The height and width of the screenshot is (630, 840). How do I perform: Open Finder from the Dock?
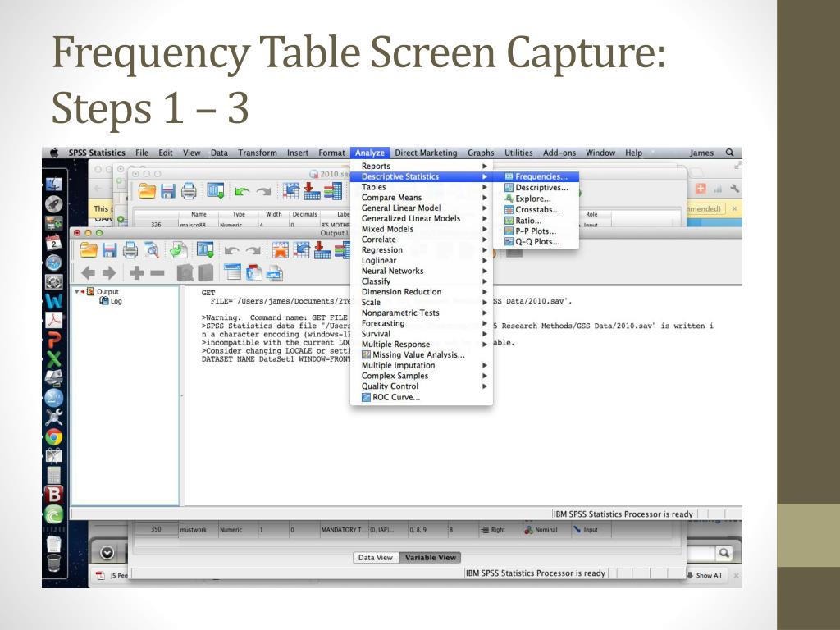point(53,185)
